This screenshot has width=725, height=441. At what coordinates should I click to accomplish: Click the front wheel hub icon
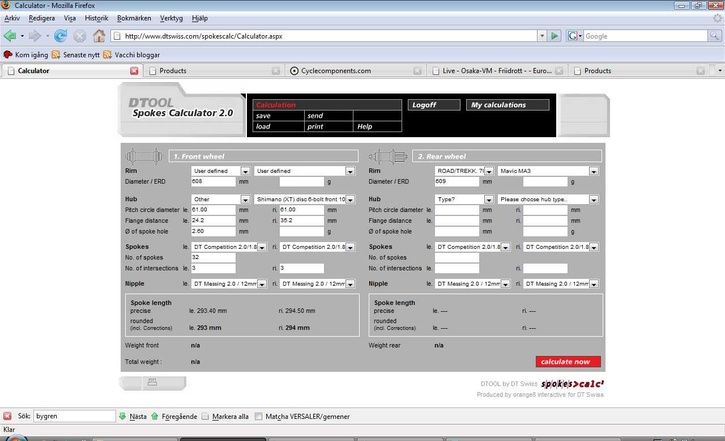[144, 156]
